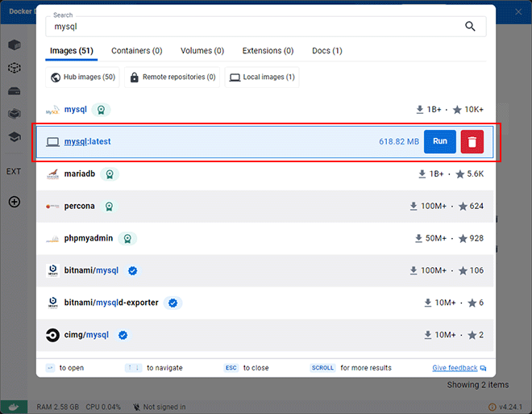This screenshot has width=532, height=414.
Task: Select the mariadb search result
Action: pyautogui.click(x=265, y=174)
